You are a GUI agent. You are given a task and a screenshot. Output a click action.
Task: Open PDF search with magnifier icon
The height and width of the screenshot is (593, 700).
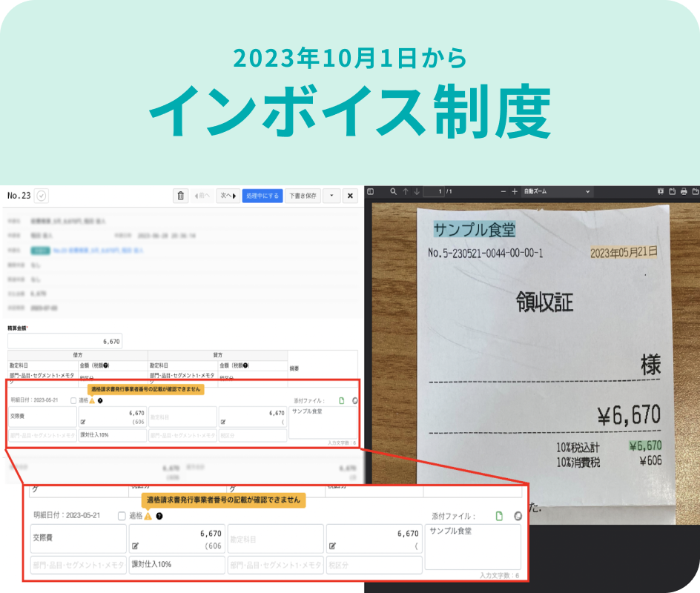[x=394, y=192]
